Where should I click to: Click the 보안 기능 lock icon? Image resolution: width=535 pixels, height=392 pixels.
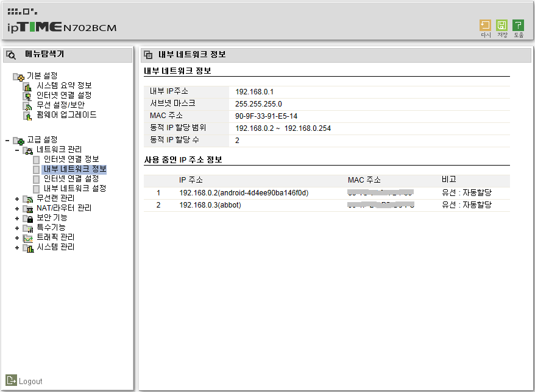pos(28,219)
